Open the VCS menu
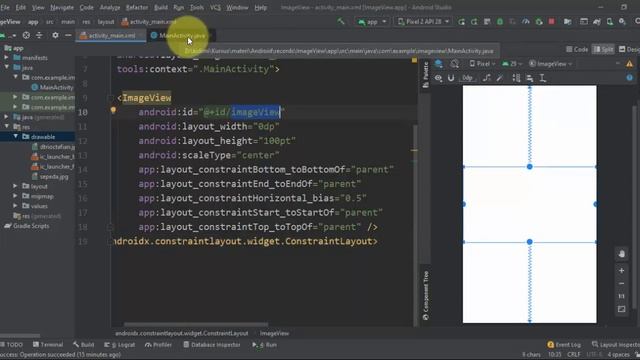This screenshot has height=360, width=640. (x=215, y=8)
